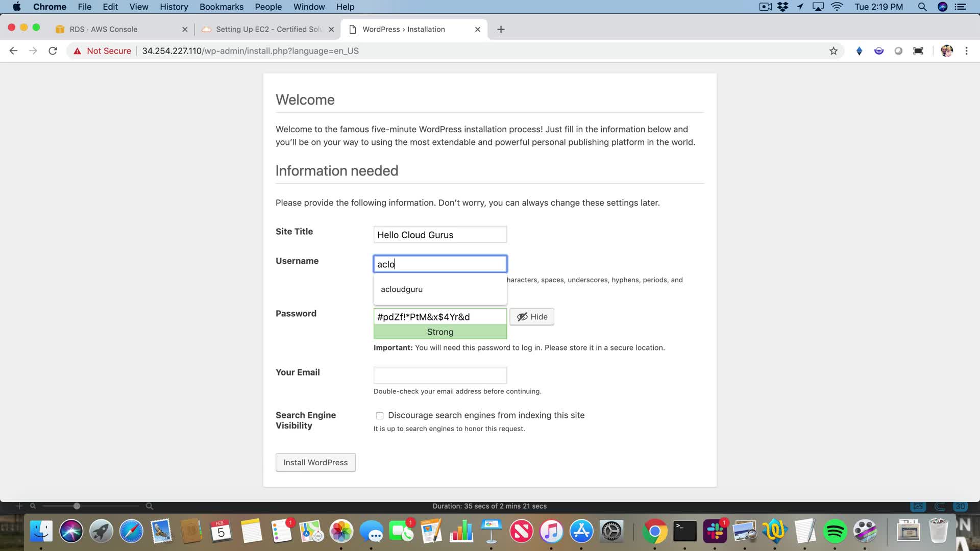Switch to the RDS AWS Console tab

104,30
